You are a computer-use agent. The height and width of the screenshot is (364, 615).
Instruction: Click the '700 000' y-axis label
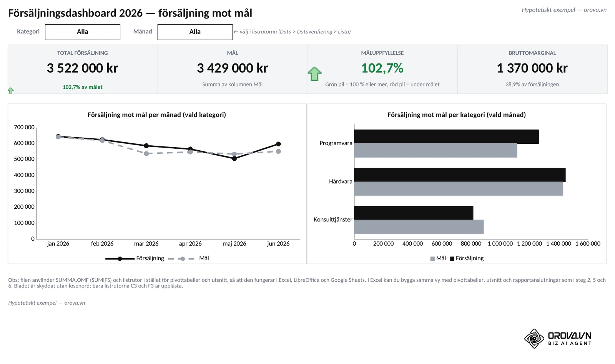pyautogui.click(x=24, y=127)
